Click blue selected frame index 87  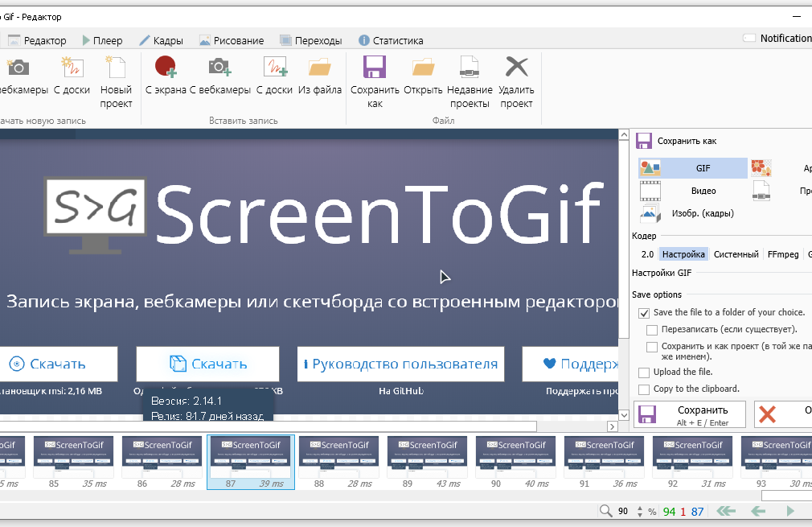click(698, 512)
